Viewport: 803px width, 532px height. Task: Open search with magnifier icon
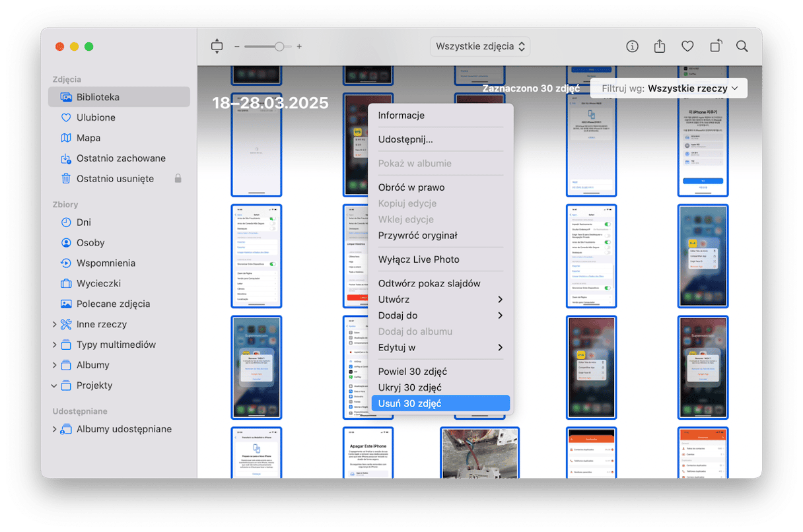point(742,46)
